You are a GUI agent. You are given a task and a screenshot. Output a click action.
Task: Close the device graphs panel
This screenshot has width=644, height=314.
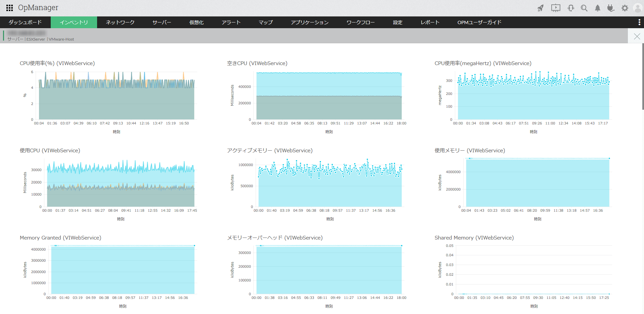(637, 36)
